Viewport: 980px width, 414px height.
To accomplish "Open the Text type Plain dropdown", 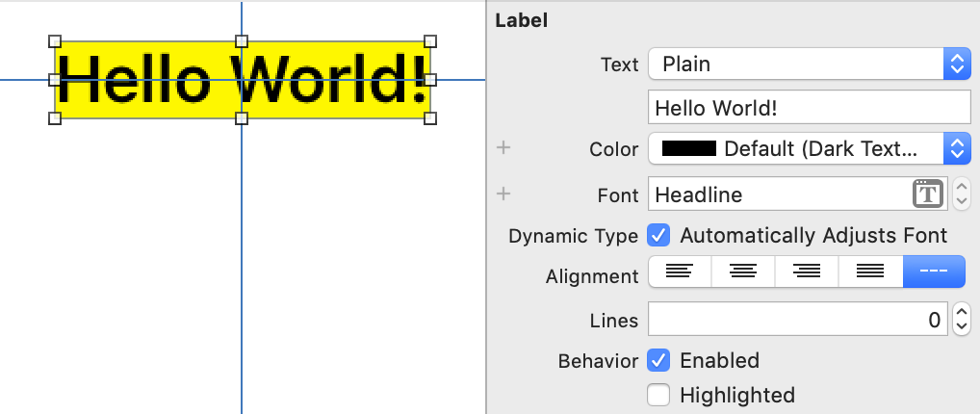I will (x=809, y=65).
